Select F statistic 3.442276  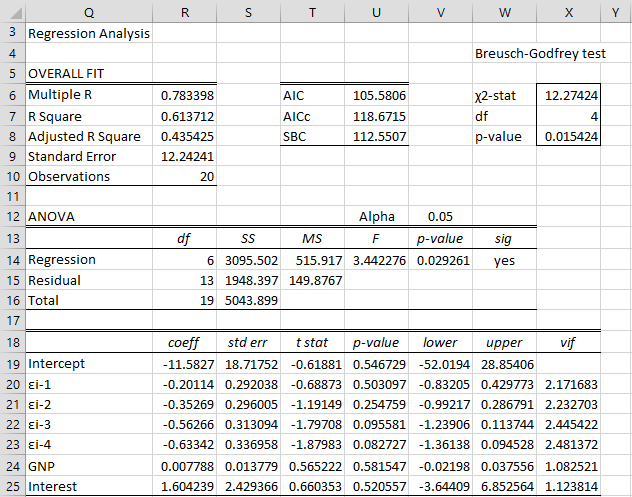(x=376, y=260)
